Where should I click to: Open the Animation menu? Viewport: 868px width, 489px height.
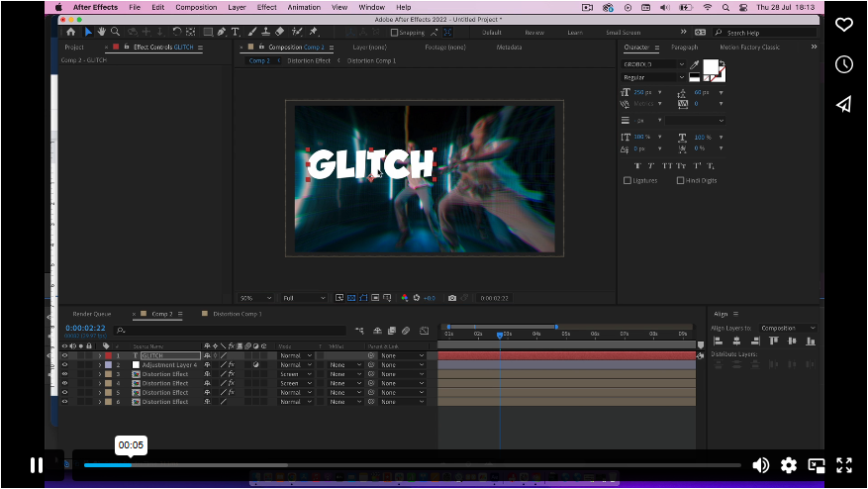tap(304, 7)
